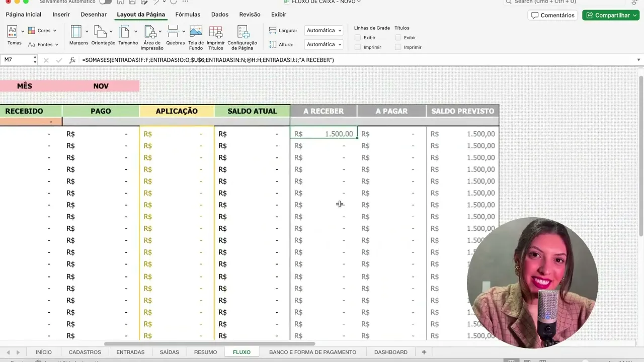Image resolution: width=644 pixels, height=362 pixels.
Task: Select the SALDO ATUAL column header
Action: coord(252,111)
